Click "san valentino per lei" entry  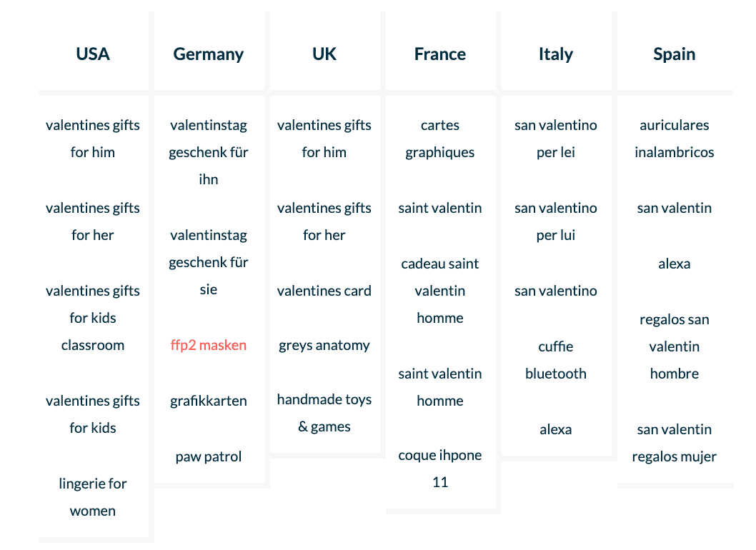click(556, 139)
